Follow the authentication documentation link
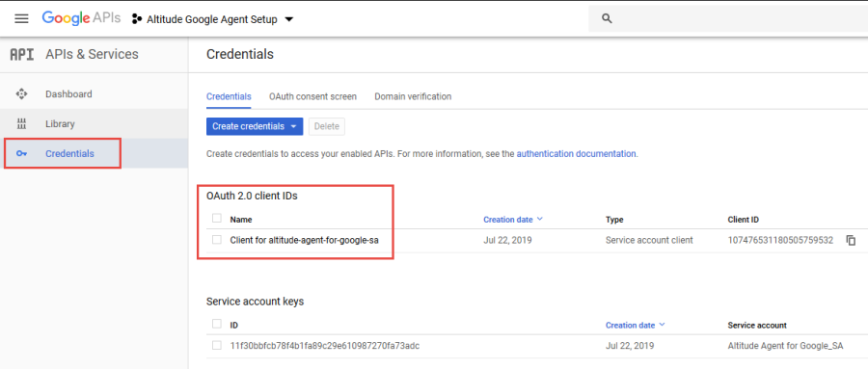This screenshot has height=369, width=868. point(577,154)
